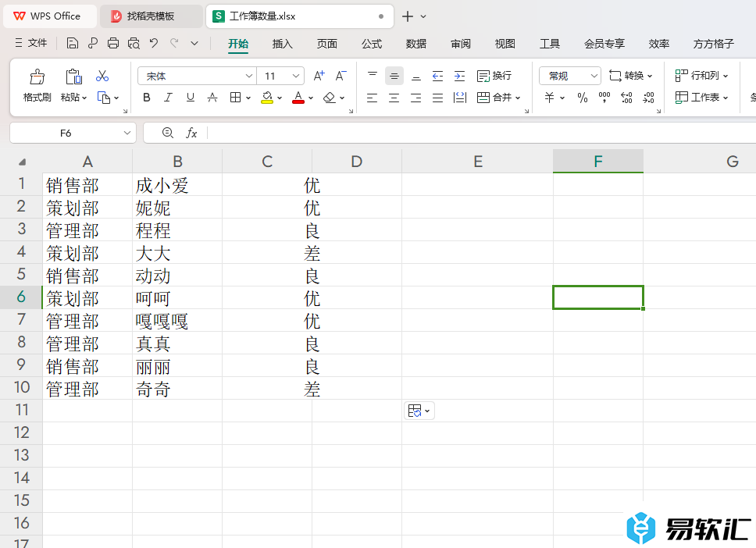Switch to 数据 Data tab

(416, 44)
